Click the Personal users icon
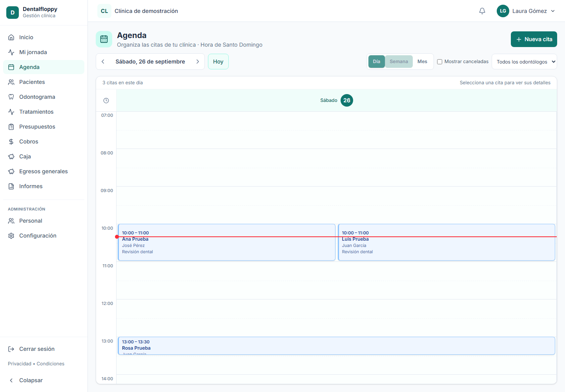The image size is (565, 392). tap(11, 221)
